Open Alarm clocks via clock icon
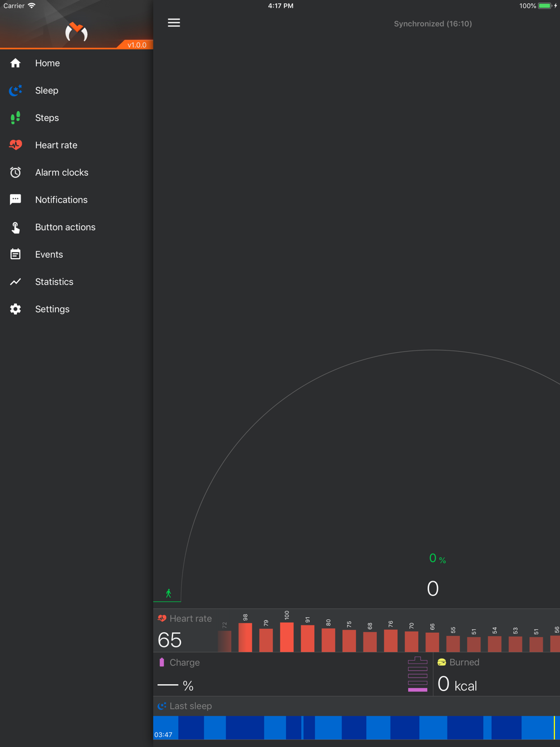 tap(16, 172)
